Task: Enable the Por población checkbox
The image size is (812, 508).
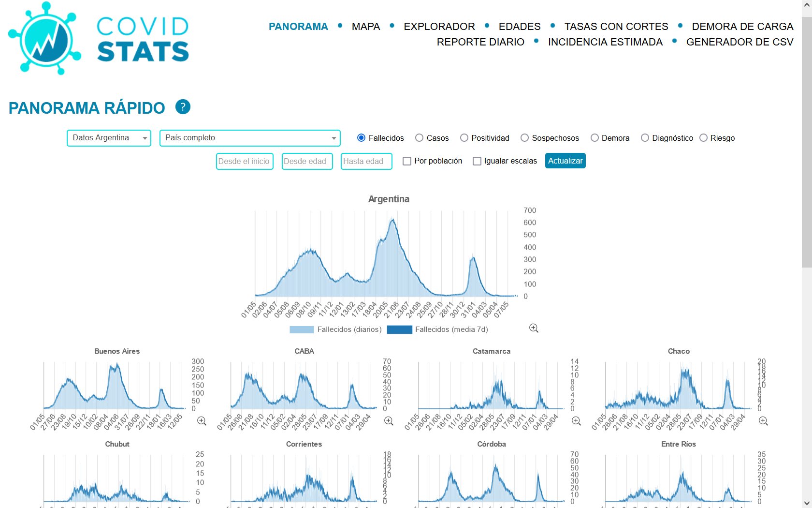Action: [x=407, y=161]
